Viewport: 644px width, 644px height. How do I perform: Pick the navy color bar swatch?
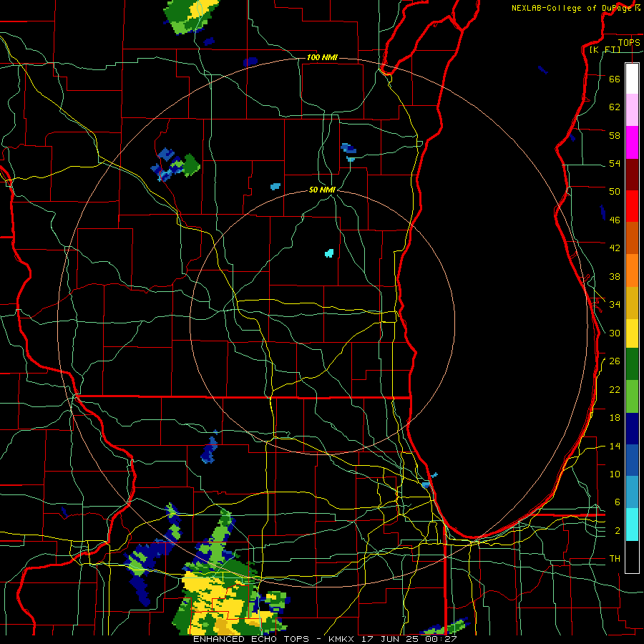[x=632, y=429]
